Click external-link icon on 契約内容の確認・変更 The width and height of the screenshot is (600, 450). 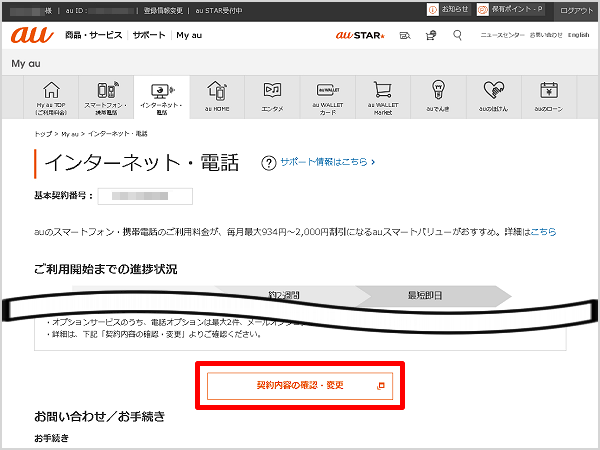click(x=380, y=386)
